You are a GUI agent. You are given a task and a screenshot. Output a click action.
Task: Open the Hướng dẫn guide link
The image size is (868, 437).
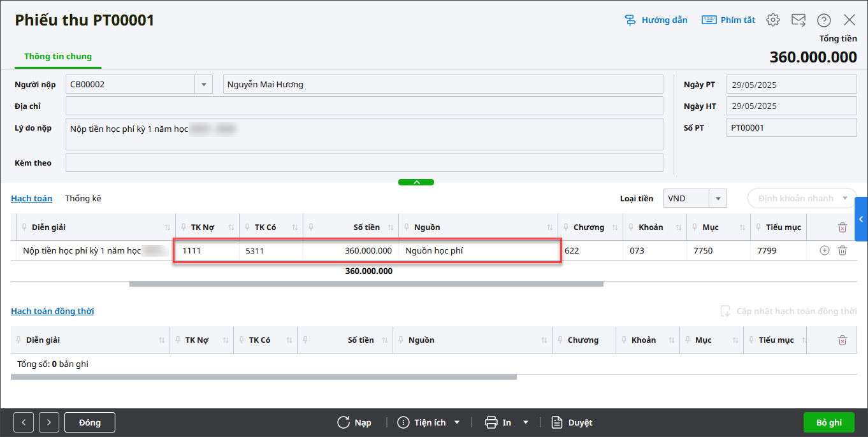click(x=656, y=20)
